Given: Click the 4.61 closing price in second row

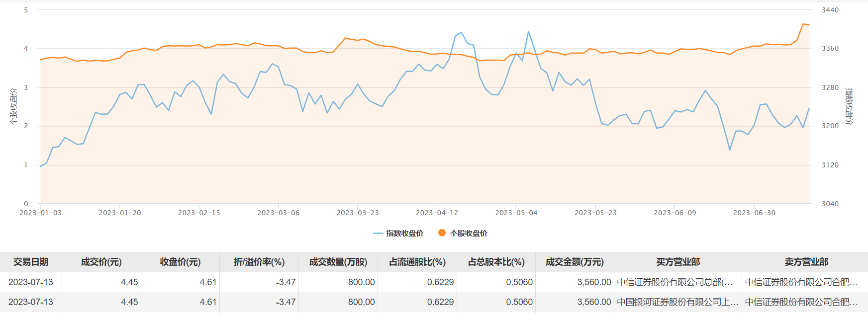Looking at the screenshot, I should [208, 302].
